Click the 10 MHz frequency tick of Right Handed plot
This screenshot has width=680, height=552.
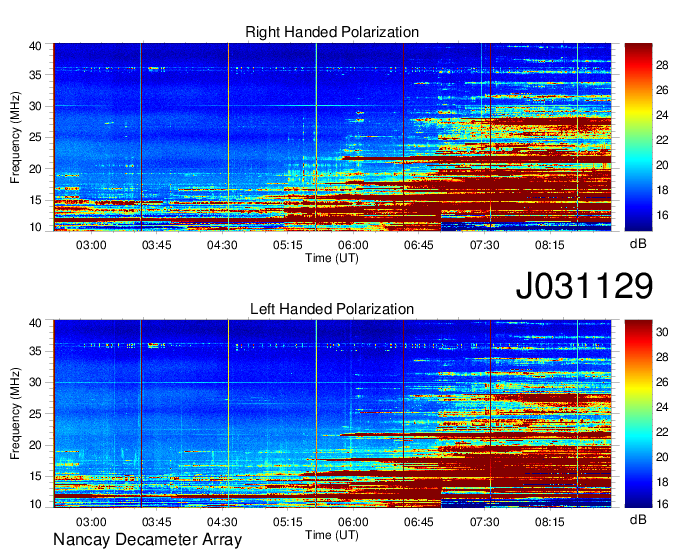pyautogui.click(x=35, y=227)
